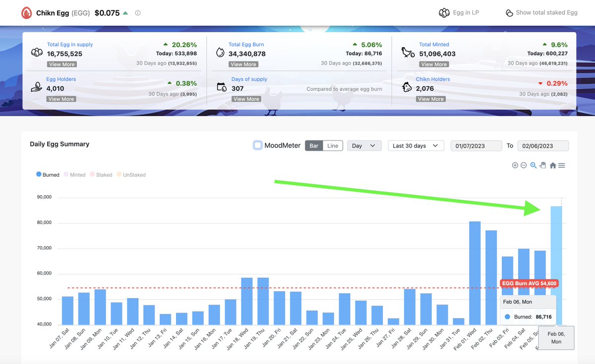Toggle the Burned series legend
The height and width of the screenshot is (364, 595).
(x=48, y=175)
